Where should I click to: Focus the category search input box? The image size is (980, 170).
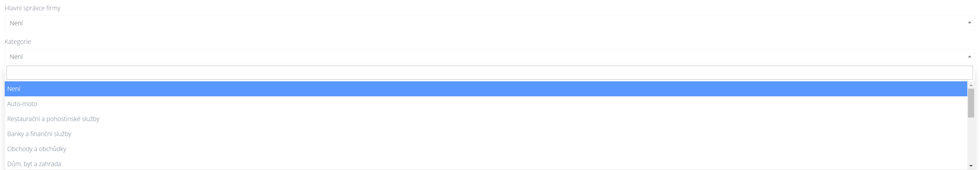489,72
